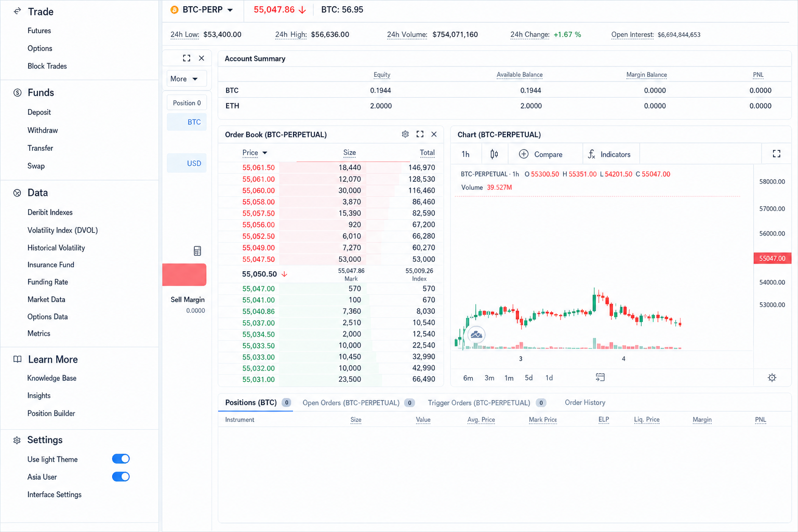This screenshot has height=532, width=798.
Task: Click the Data section icon in sidebar
Action: (17, 193)
